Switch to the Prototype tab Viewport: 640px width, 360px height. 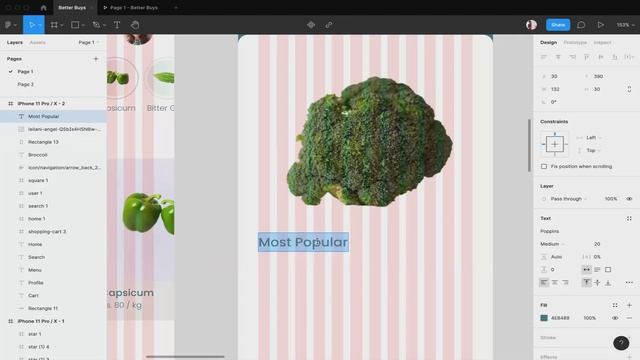(x=575, y=42)
